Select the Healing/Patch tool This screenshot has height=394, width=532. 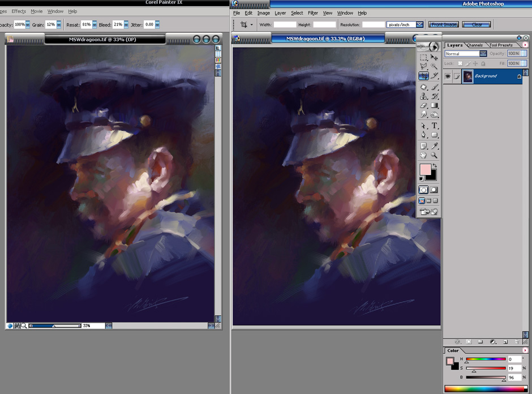point(423,87)
